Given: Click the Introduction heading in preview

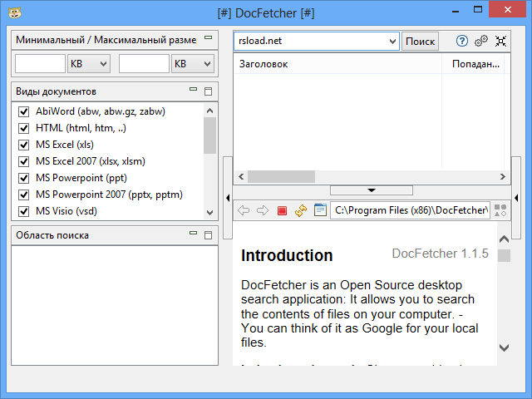Looking at the screenshot, I should tap(287, 255).
